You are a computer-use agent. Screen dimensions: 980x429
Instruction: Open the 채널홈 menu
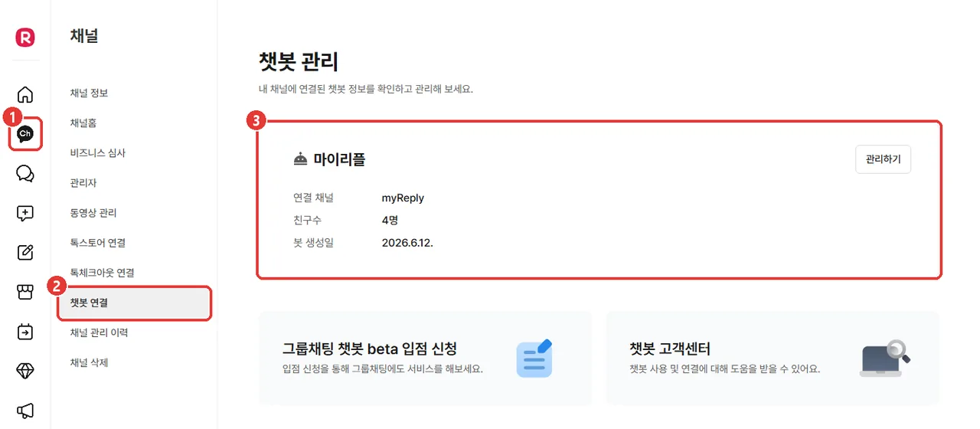pos(83,123)
